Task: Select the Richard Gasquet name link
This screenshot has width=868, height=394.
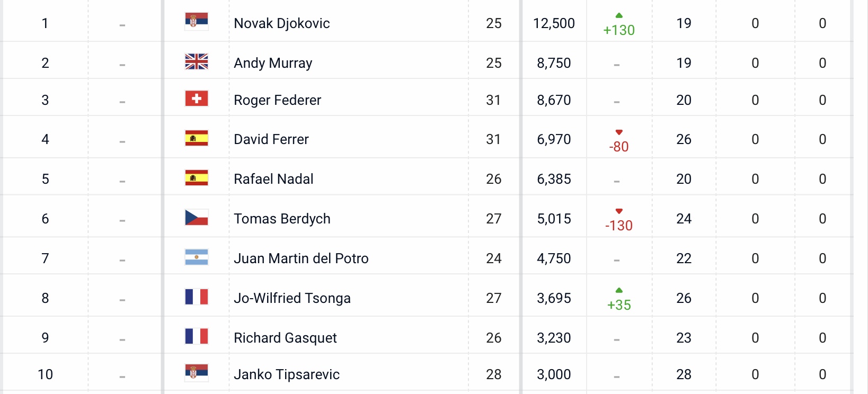Action: 285,338
